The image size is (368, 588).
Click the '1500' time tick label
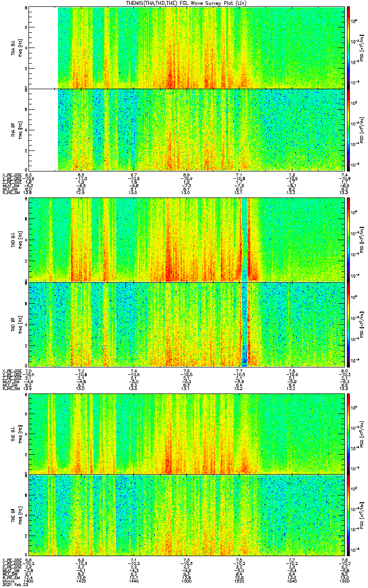coord(186,582)
